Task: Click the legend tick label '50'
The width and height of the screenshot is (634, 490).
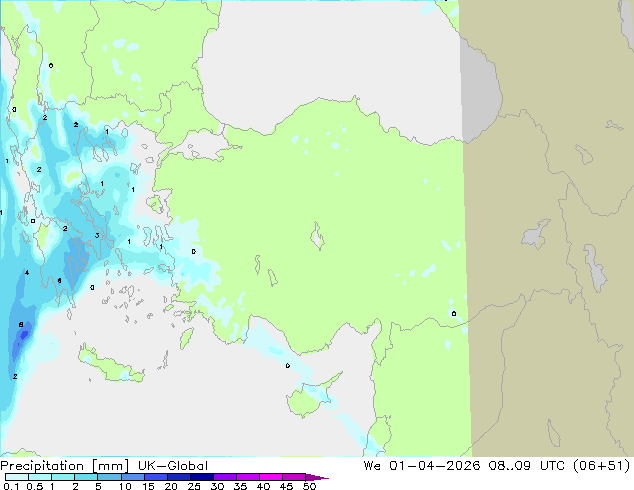Action: [309, 486]
